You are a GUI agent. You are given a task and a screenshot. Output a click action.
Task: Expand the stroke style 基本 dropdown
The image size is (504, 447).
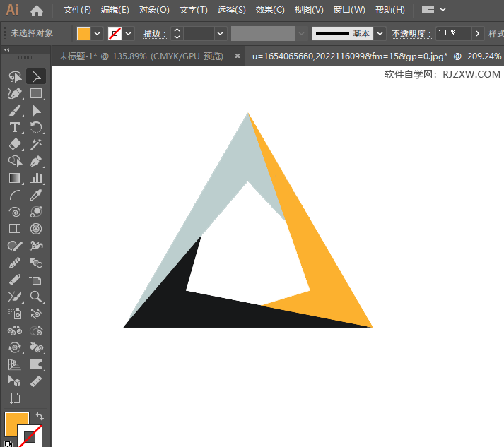tap(380, 33)
